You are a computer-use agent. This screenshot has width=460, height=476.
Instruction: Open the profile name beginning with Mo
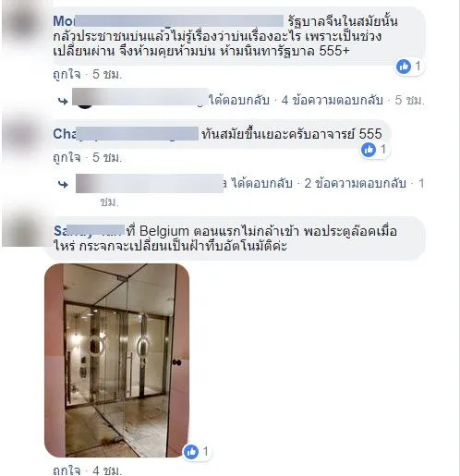click(x=168, y=21)
